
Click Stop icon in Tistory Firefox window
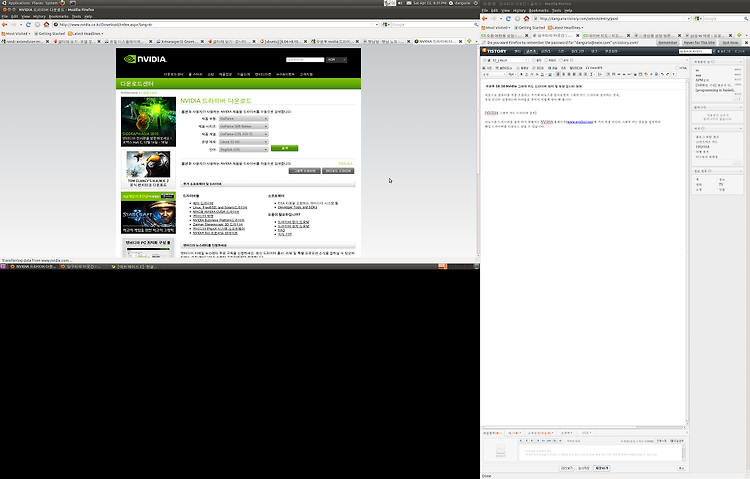click(x=517, y=18)
